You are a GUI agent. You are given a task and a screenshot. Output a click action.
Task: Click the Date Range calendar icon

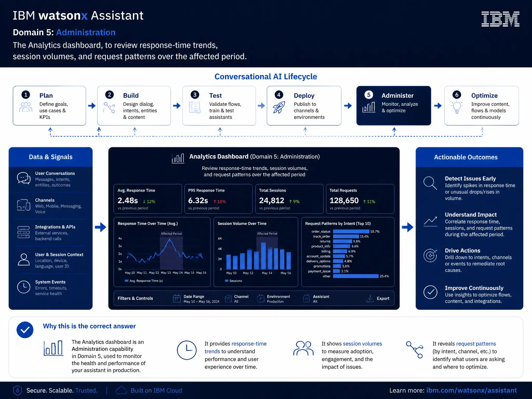[x=177, y=298]
